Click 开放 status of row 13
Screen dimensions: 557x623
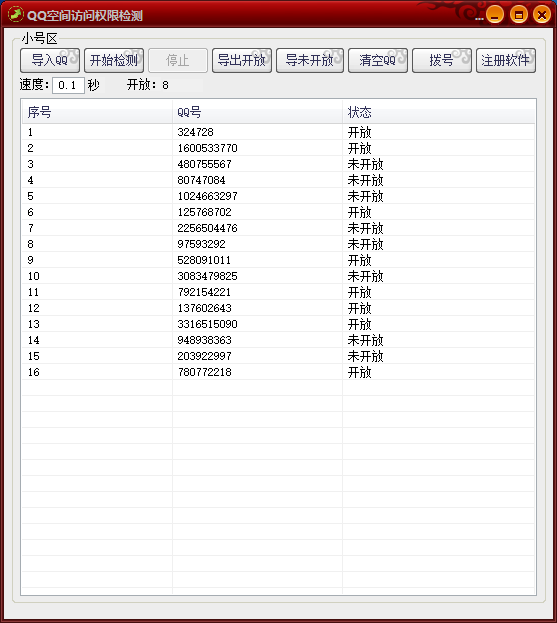360,324
